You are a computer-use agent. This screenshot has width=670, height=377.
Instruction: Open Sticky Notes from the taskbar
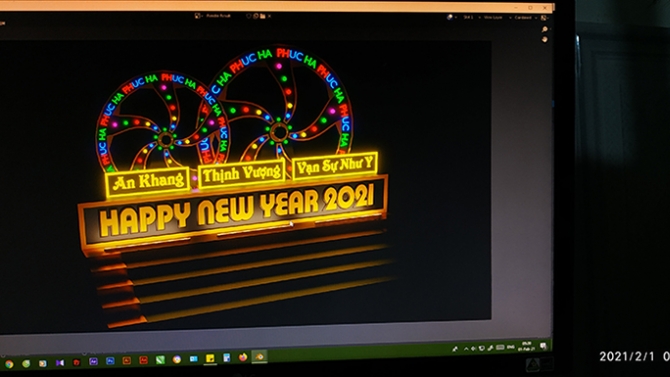pyautogui.click(x=210, y=358)
